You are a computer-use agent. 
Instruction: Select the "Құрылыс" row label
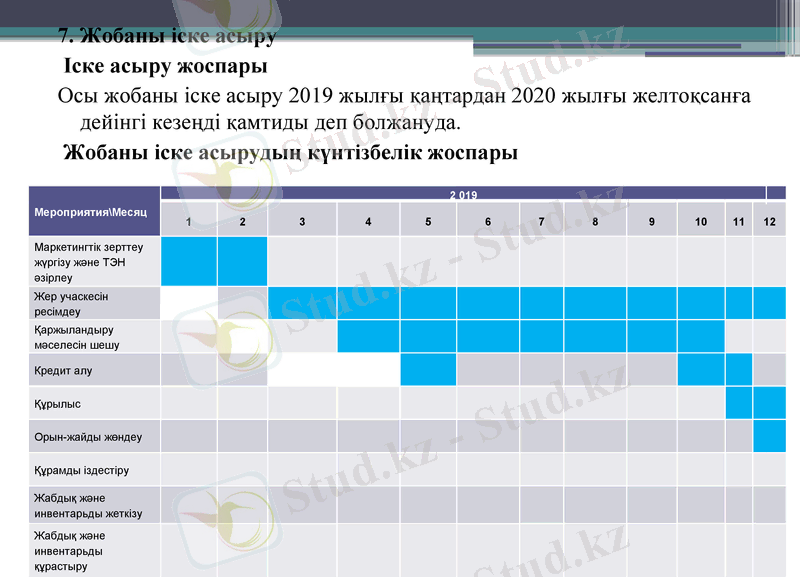[58, 404]
